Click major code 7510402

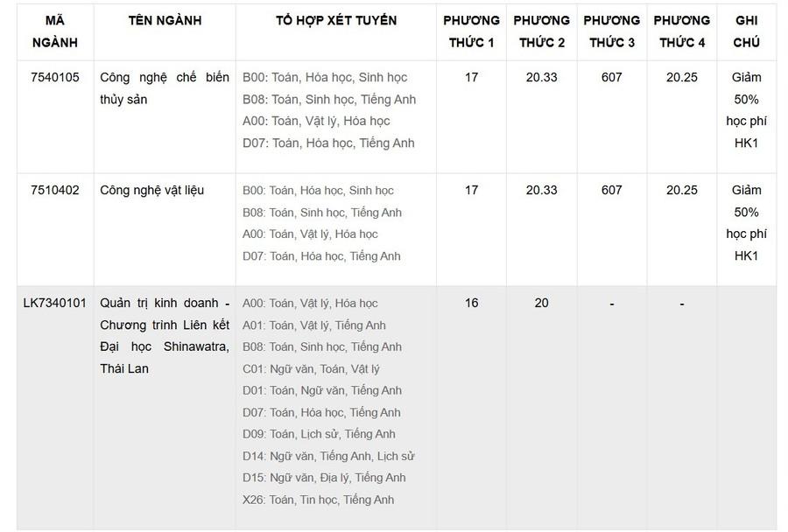point(55,190)
